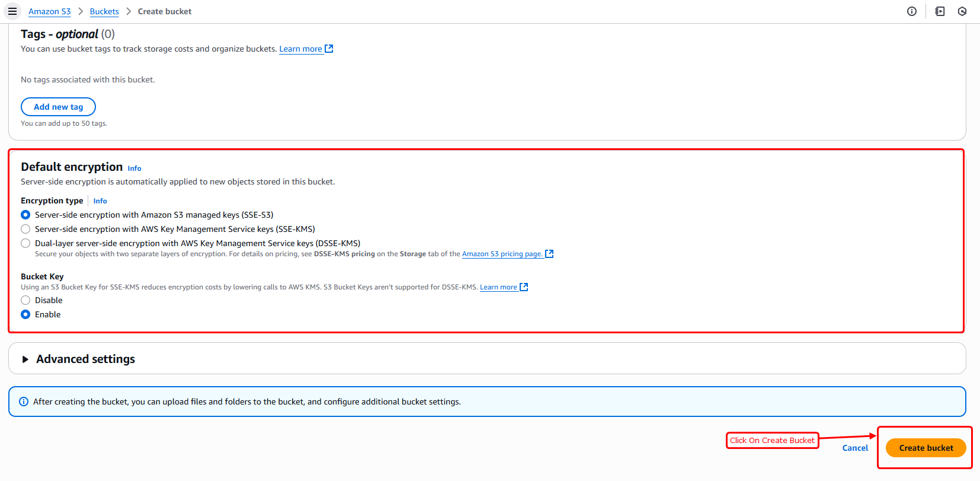Click the Bucket Key label
Viewport: 980px width, 481px height.
(42, 276)
